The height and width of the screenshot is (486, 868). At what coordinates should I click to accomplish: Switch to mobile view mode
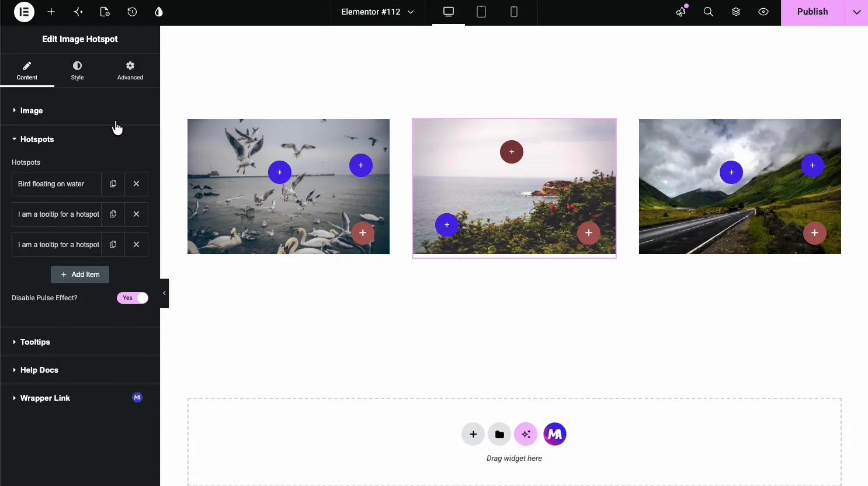coord(514,12)
